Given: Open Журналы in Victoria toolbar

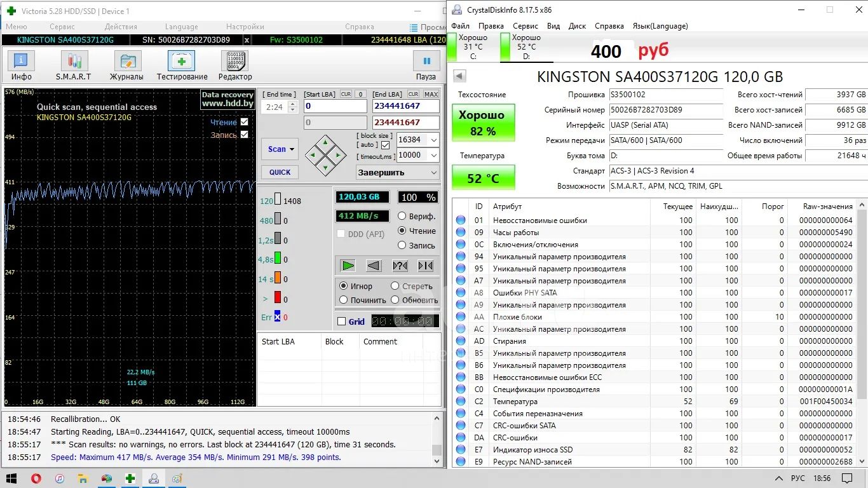Looking at the screenshot, I should point(127,66).
